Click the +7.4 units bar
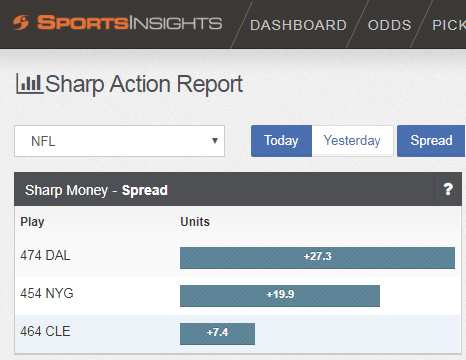Image resolution: width=466 pixels, height=360 pixels. point(217,334)
